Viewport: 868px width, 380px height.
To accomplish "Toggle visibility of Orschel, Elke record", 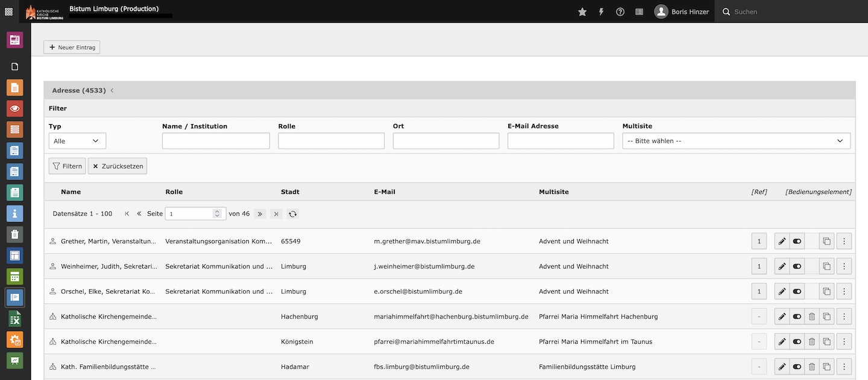I will click(x=796, y=291).
